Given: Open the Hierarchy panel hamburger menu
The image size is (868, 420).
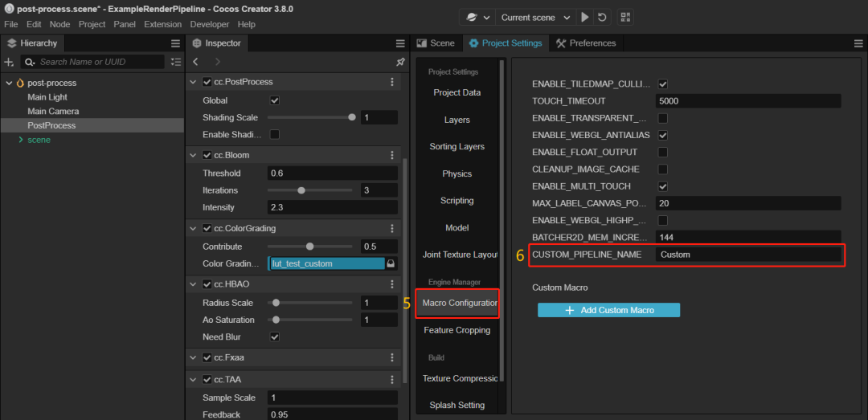Looking at the screenshot, I should tap(175, 43).
